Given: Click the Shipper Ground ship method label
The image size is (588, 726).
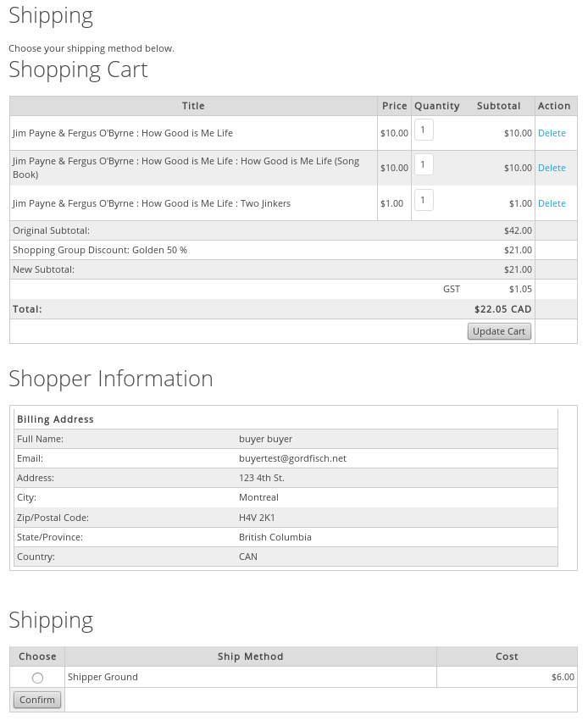Looking at the screenshot, I should tap(103, 677).
